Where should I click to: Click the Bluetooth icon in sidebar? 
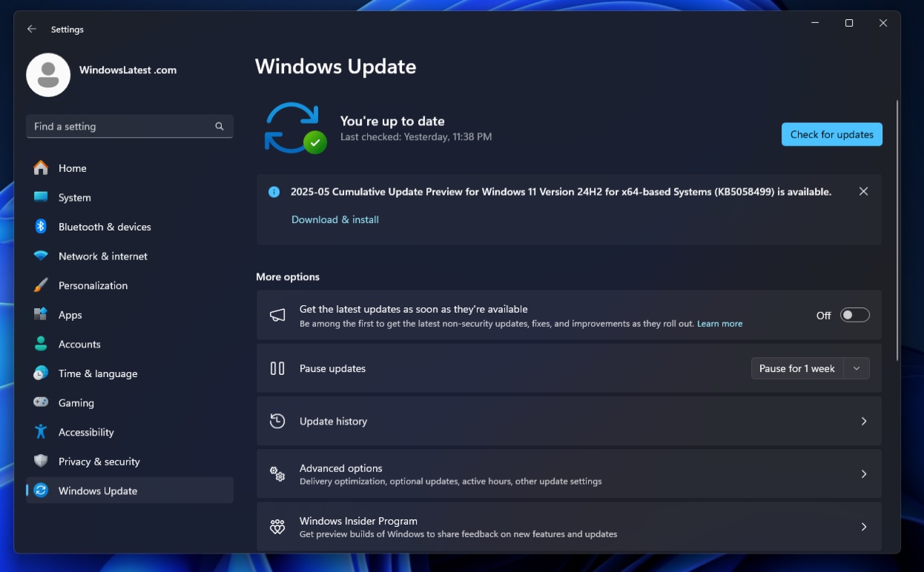(41, 227)
